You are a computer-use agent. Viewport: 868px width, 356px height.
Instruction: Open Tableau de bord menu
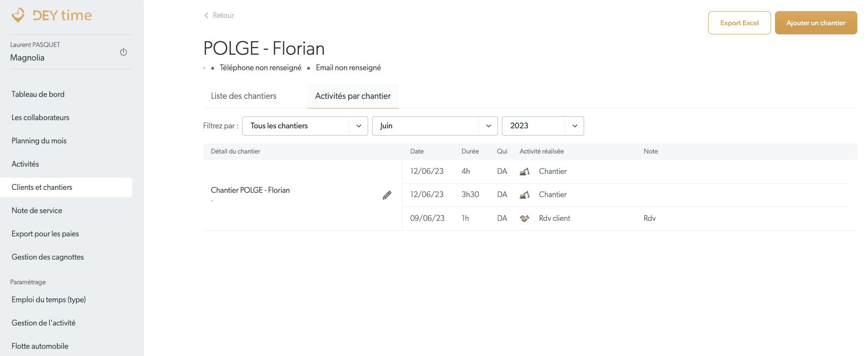click(x=38, y=94)
